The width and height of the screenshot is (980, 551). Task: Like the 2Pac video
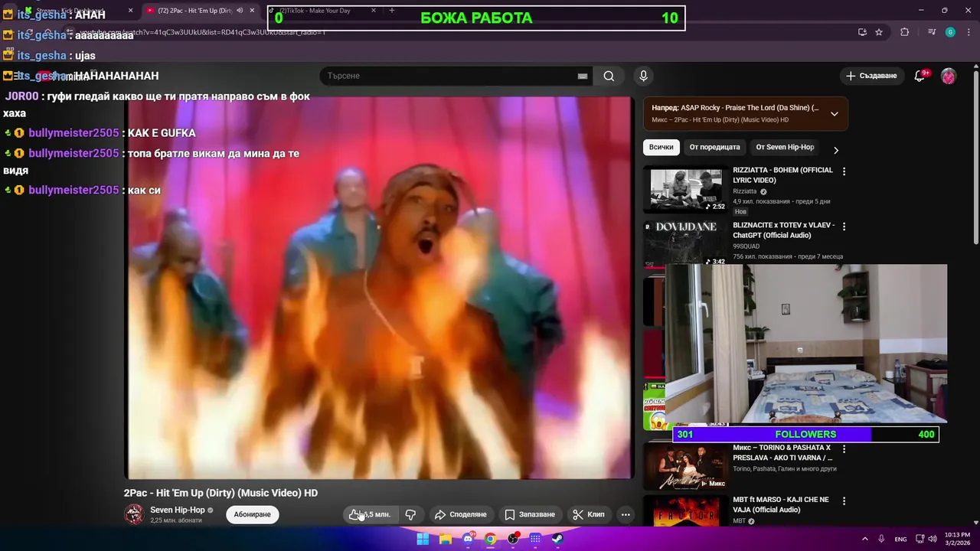tap(371, 514)
